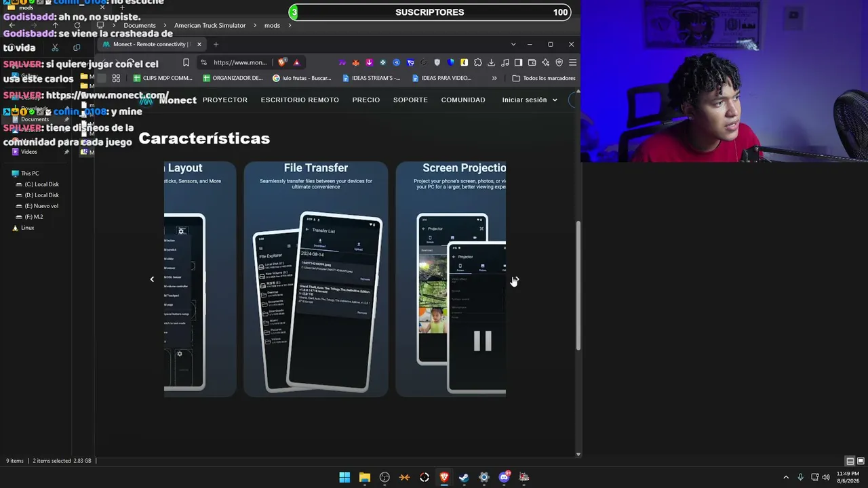The width and height of the screenshot is (868, 488).
Task: Switch Explorer to details view
Action: (850, 461)
